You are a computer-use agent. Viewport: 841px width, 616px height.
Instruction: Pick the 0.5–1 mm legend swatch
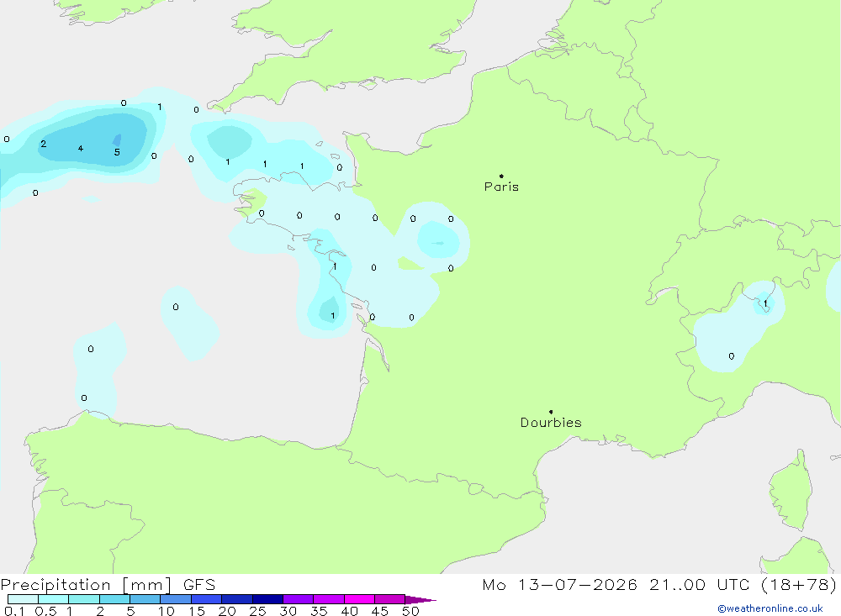tap(53, 599)
